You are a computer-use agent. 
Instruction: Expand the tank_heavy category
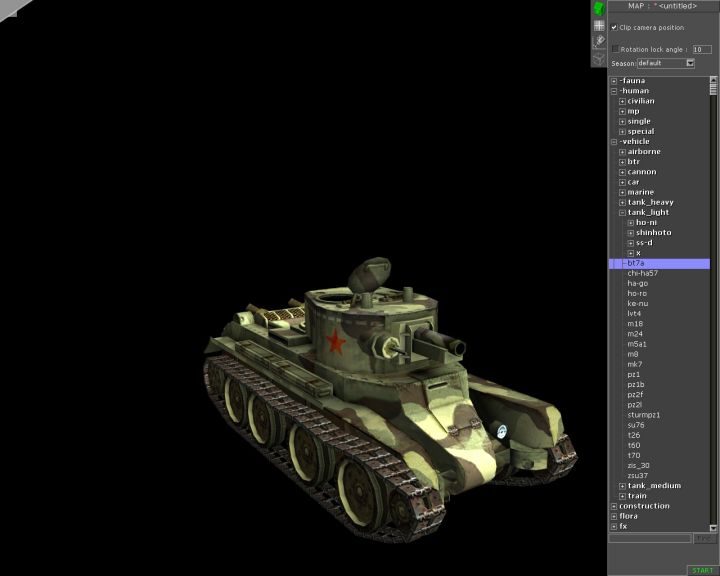pos(622,202)
